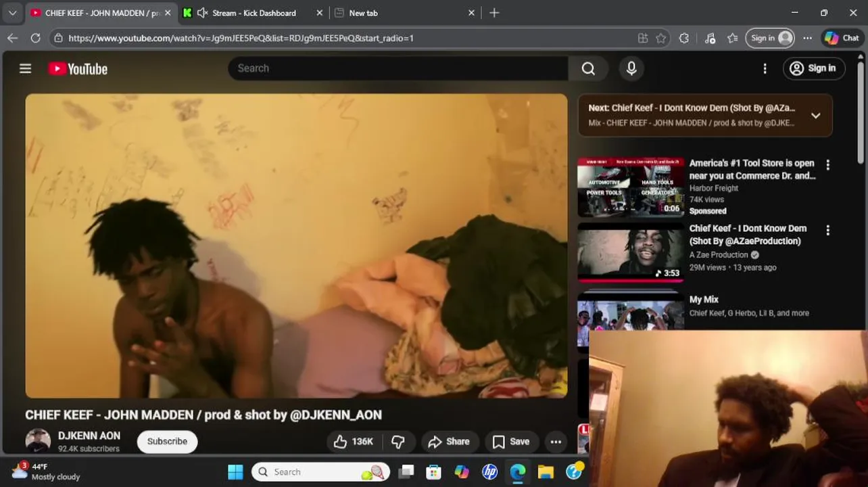Viewport: 868px width, 487px height.
Task: Go back with browser back arrow
Action: (12, 38)
